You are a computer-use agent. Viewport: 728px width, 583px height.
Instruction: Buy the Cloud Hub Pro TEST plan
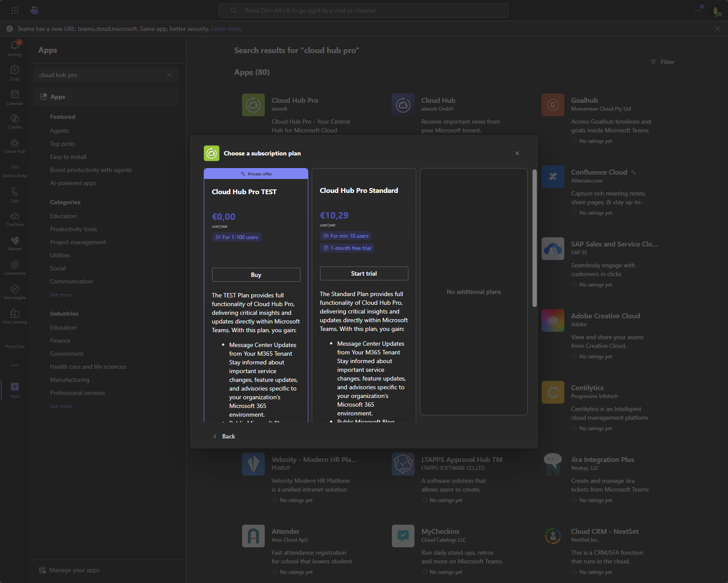(256, 275)
